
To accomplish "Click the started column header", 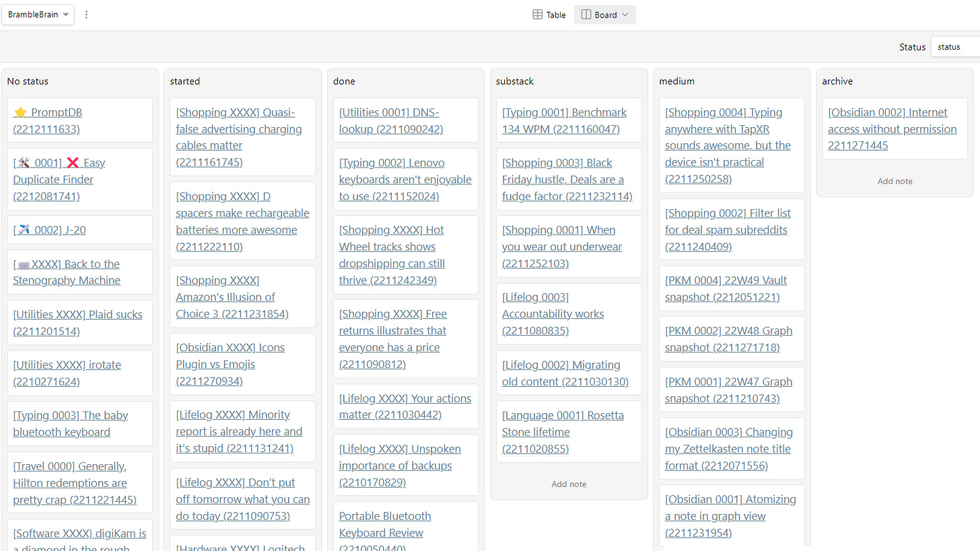I will (x=185, y=81).
